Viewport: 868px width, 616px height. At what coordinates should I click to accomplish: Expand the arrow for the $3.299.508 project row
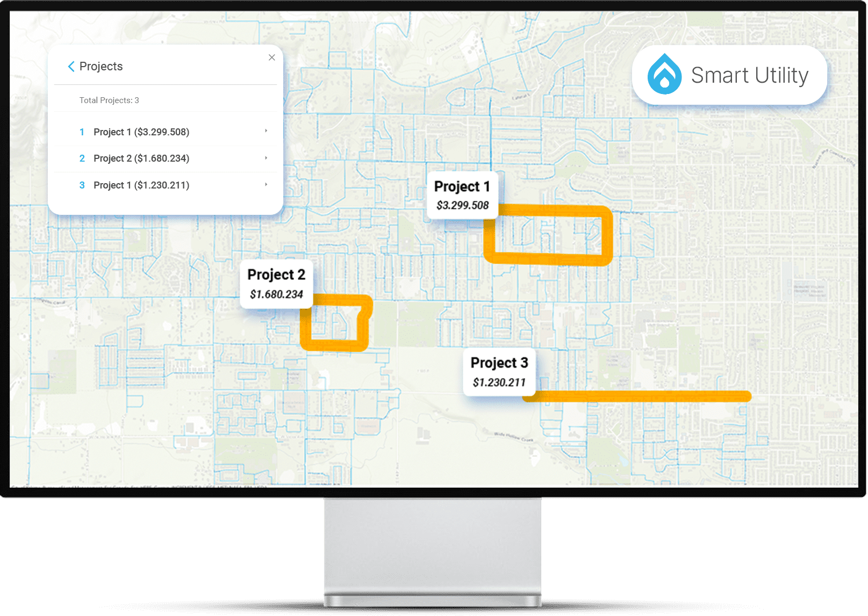coord(266,131)
